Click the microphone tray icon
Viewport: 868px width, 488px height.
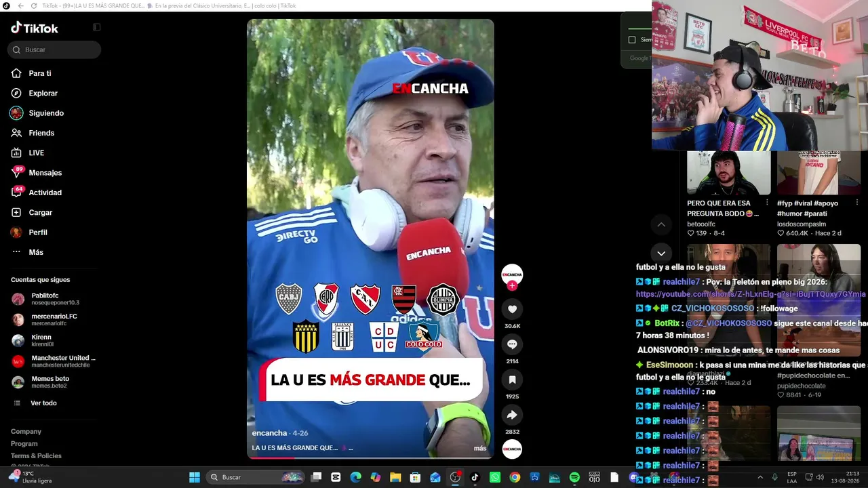tap(775, 477)
